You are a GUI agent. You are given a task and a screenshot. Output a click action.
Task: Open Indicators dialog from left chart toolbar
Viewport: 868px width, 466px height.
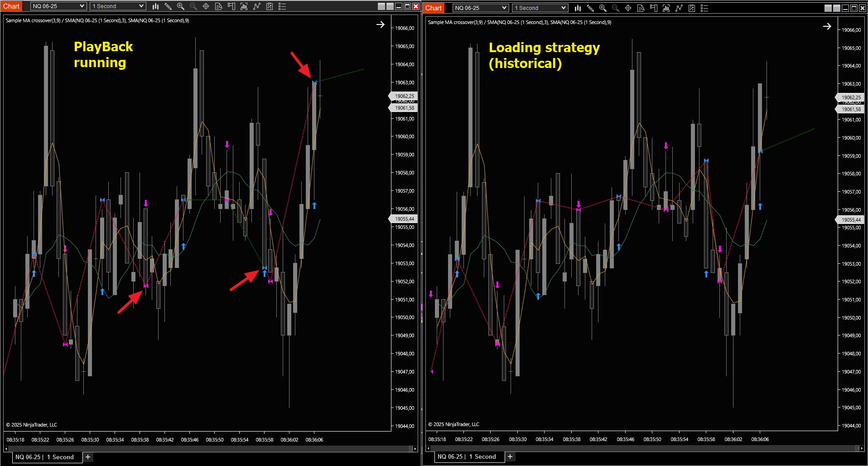pos(244,6)
